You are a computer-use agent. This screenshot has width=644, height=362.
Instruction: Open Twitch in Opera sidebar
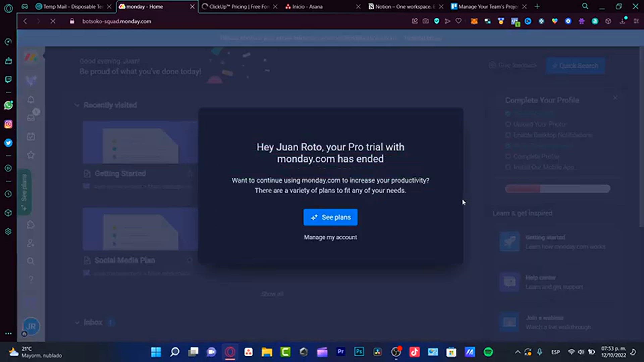coord(8,79)
